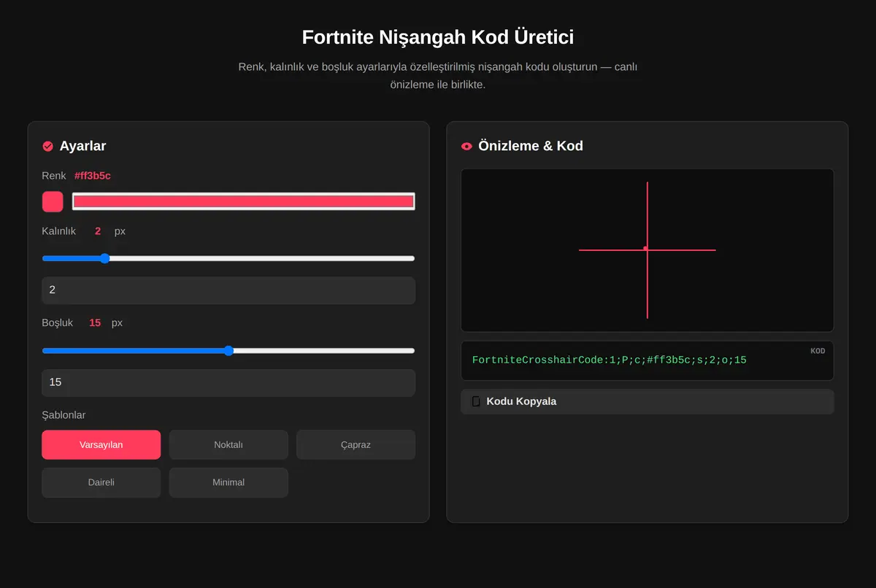Pick the Daireli template
This screenshot has height=588, width=876.
click(101, 482)
